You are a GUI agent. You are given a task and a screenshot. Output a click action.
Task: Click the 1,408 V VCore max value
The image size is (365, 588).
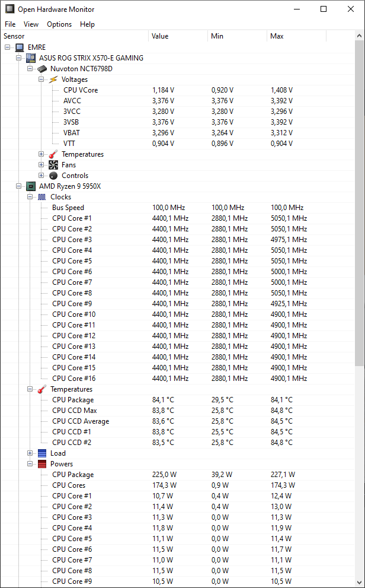tap(282, 90)
